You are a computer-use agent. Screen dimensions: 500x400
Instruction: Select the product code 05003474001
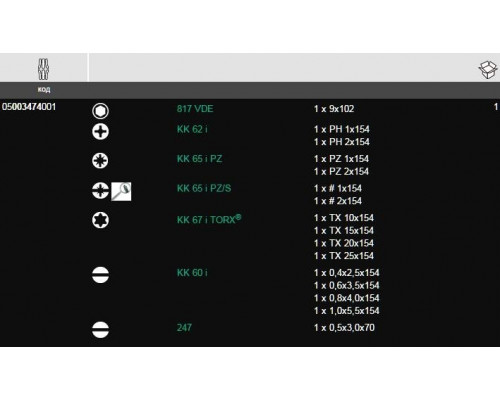(29, 107)
